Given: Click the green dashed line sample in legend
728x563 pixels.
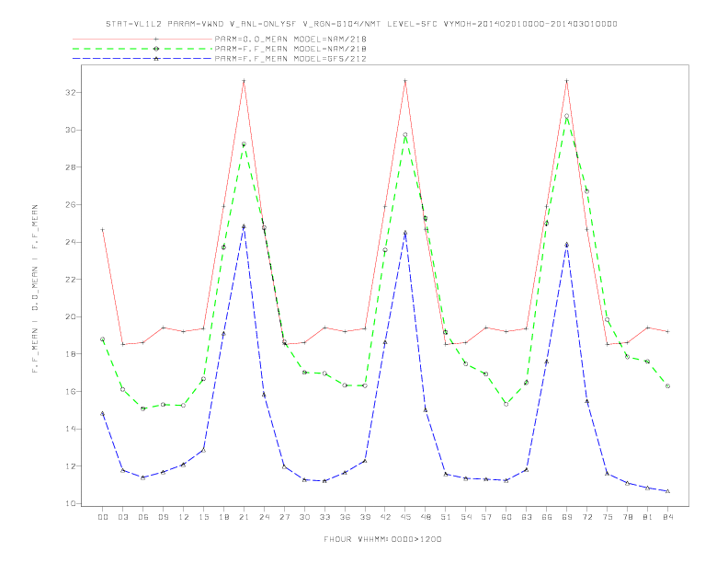Looking at the screenshot, I should point(142,49).
